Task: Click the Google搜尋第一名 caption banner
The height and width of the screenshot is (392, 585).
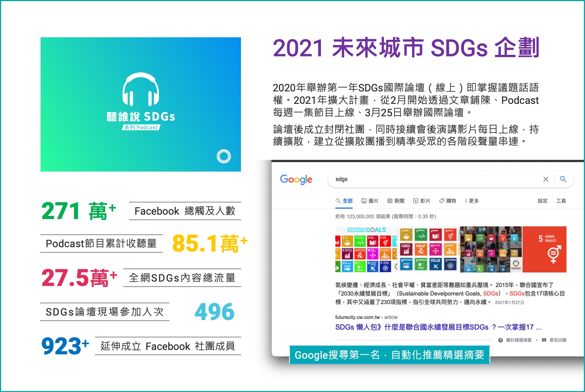Action: [389, 355]
